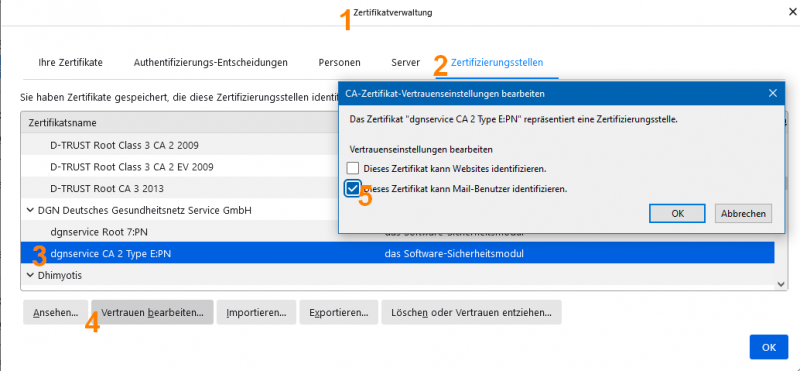Click the Ansehen... button
The width and height of the screenshot is (800, 371).
(x=56, y=312)
